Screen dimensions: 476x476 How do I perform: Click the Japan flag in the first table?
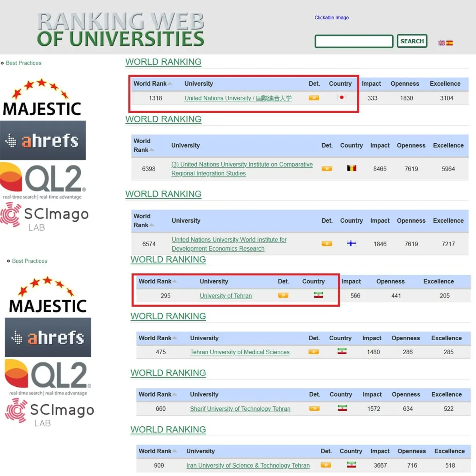coord(341,97)
